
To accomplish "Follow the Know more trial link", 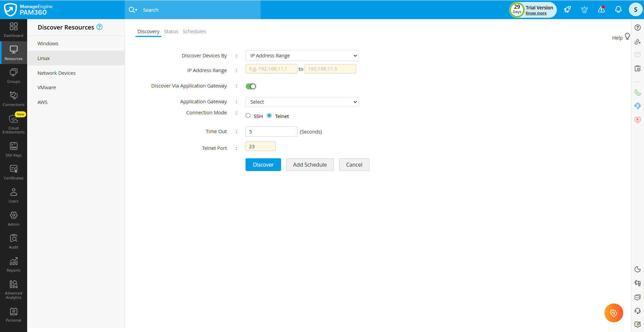I will (x=536, y=13).
